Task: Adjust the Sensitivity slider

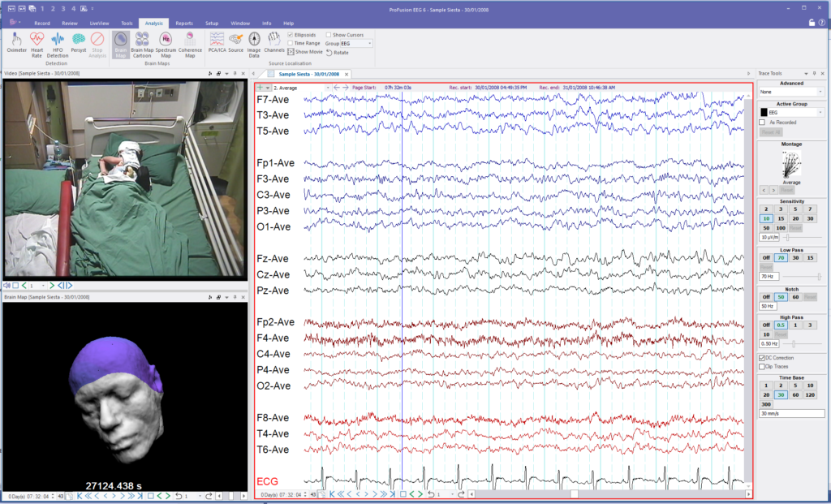Action: point(787,238)
